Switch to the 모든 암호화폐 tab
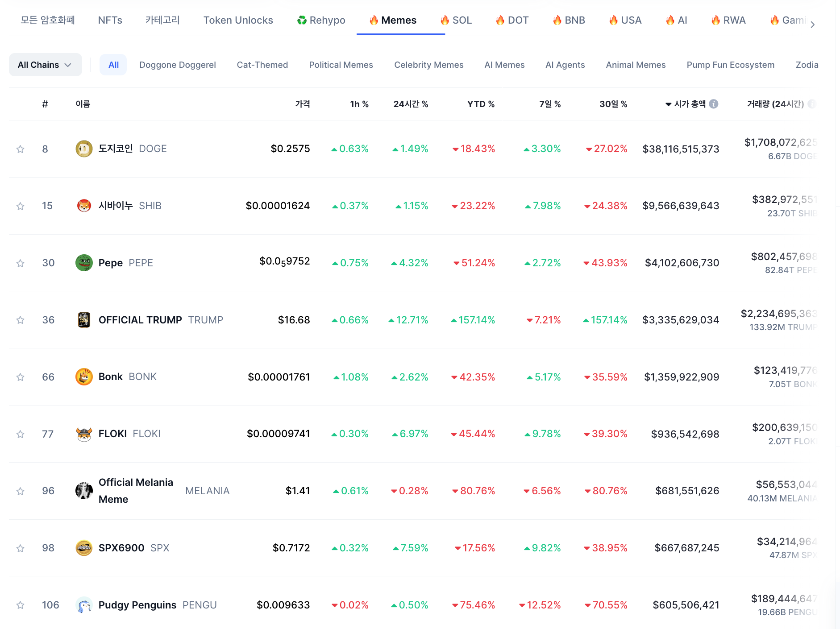 click(x=48, y=20)
